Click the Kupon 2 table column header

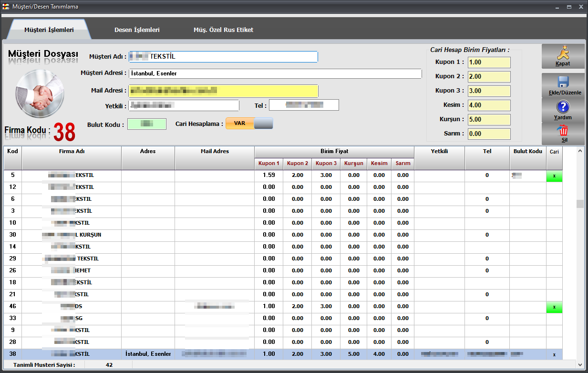(298, 164)
